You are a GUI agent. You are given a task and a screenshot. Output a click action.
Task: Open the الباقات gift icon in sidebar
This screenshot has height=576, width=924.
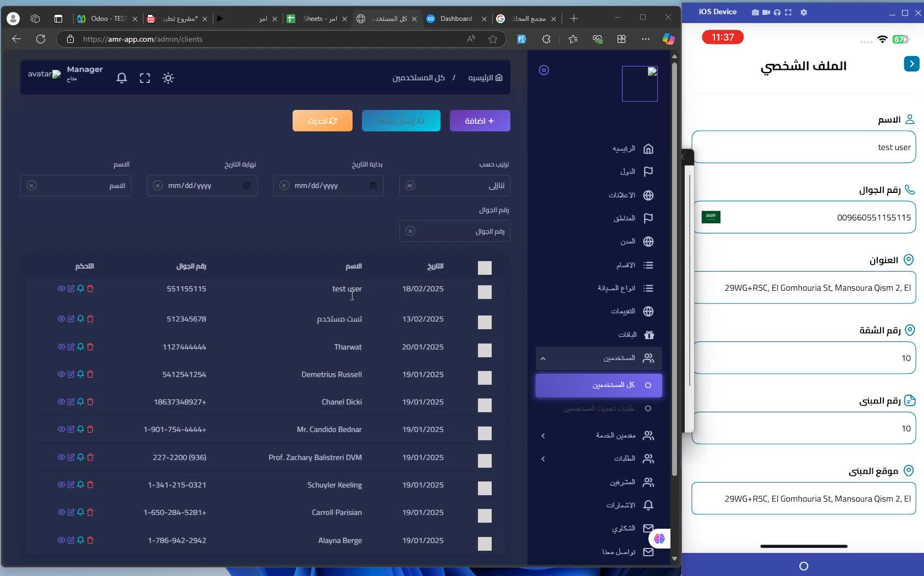coord(648,335)
